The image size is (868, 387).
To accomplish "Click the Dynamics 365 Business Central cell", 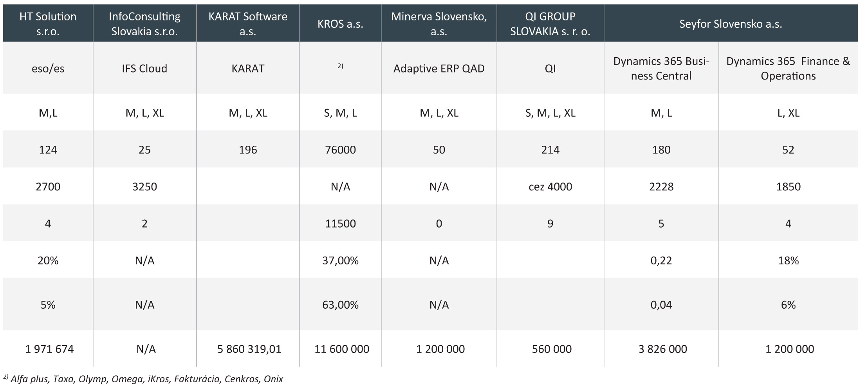I will (661, 69).
